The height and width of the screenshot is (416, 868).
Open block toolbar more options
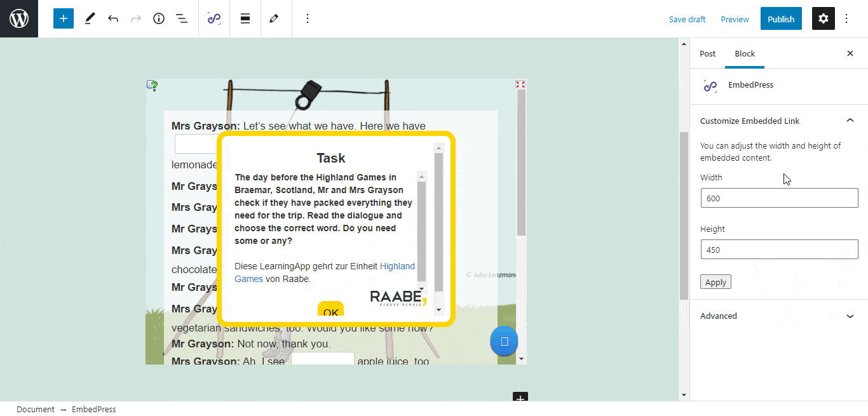[x=308, y=18]
